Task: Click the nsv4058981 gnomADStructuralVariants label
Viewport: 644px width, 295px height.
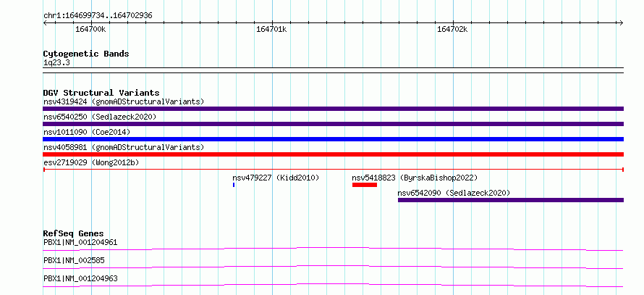Action: click(x=124, y=147)
